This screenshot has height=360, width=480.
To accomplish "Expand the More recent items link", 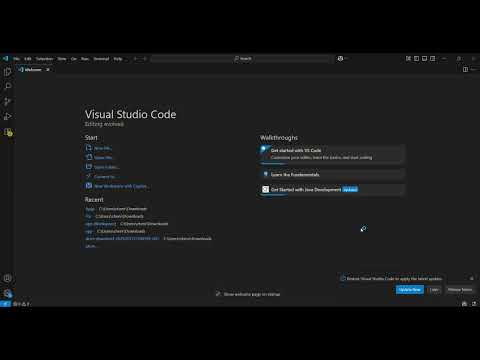I will (91, 246).
